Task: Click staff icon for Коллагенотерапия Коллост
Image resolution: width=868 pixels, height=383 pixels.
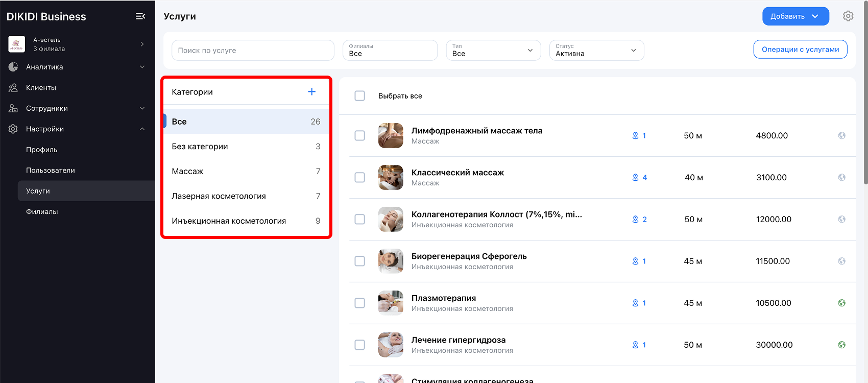Action: pos(636,219)
